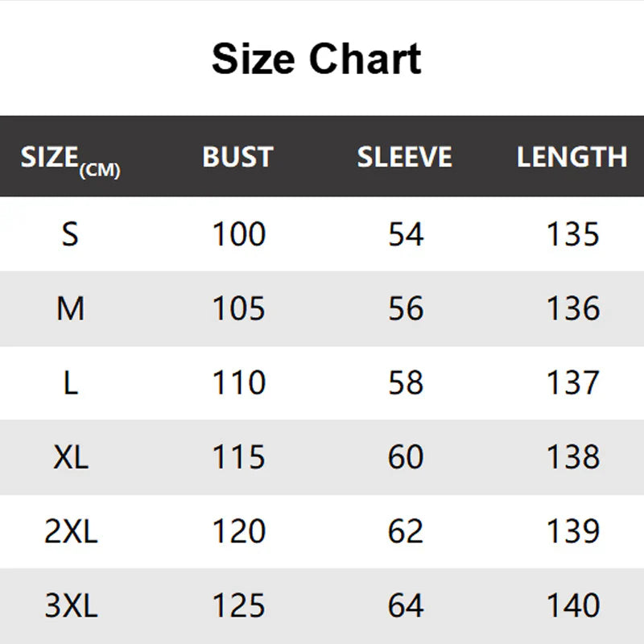Click bust value 110 for size L
644x644 pixels.
click(238, 382)
